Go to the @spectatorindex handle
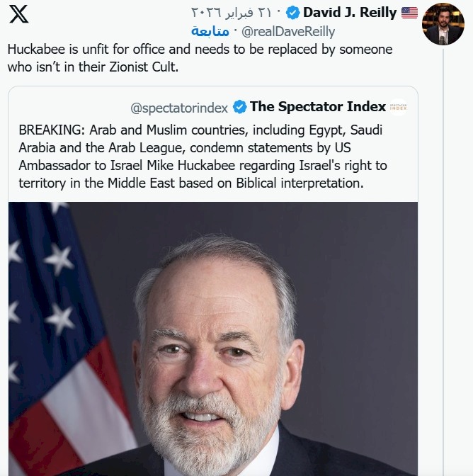Viewport: 473px width, 476px height. coord(179,108)
